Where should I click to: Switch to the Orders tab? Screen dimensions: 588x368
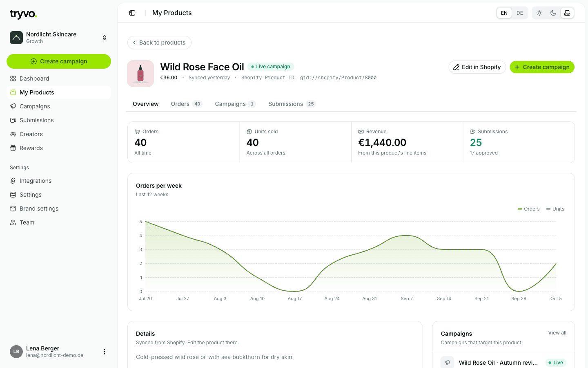pyautogui.click(x=187, y=104)
